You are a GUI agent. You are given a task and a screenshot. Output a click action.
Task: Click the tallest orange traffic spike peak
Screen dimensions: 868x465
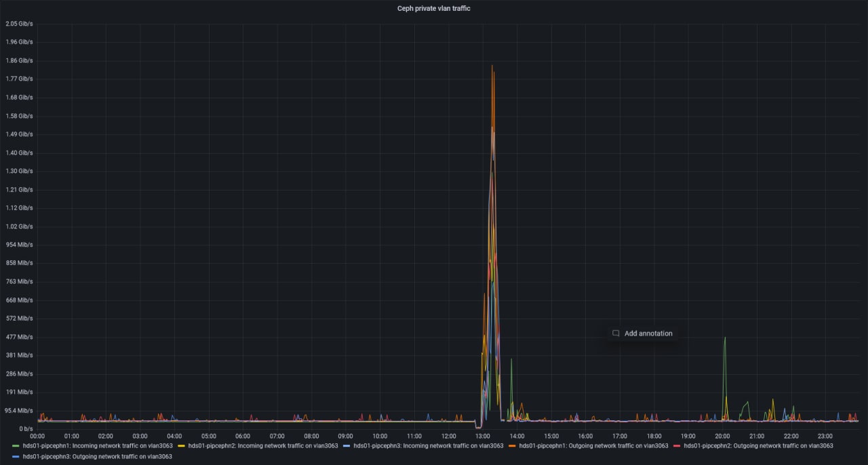pos(492,66)
